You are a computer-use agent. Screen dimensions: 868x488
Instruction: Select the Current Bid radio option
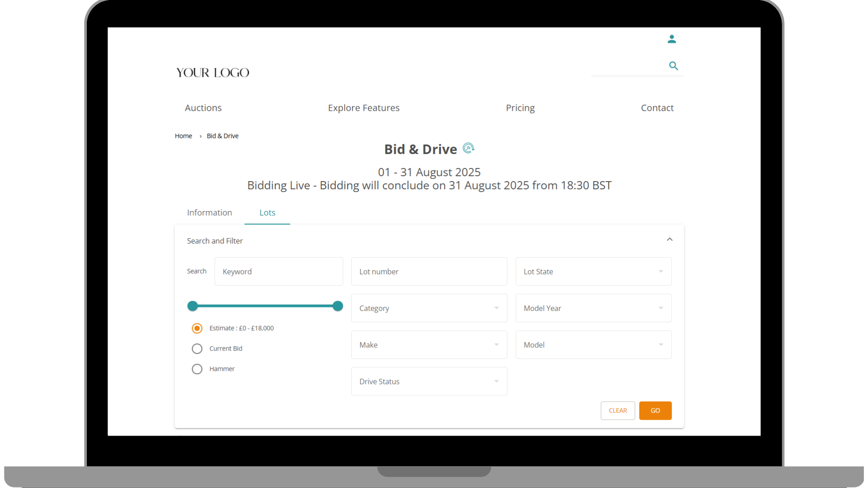(x=197, y=349)
